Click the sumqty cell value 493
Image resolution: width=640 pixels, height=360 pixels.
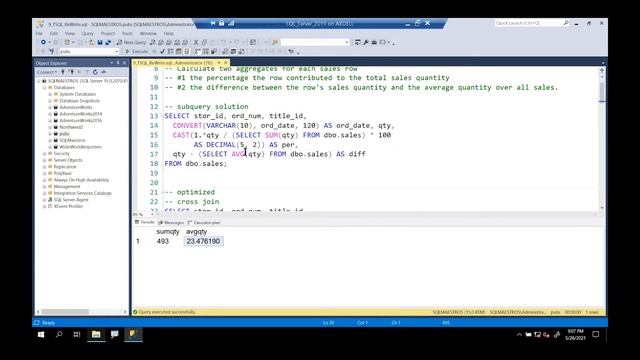pyautogui.click(x=162, y=241)
